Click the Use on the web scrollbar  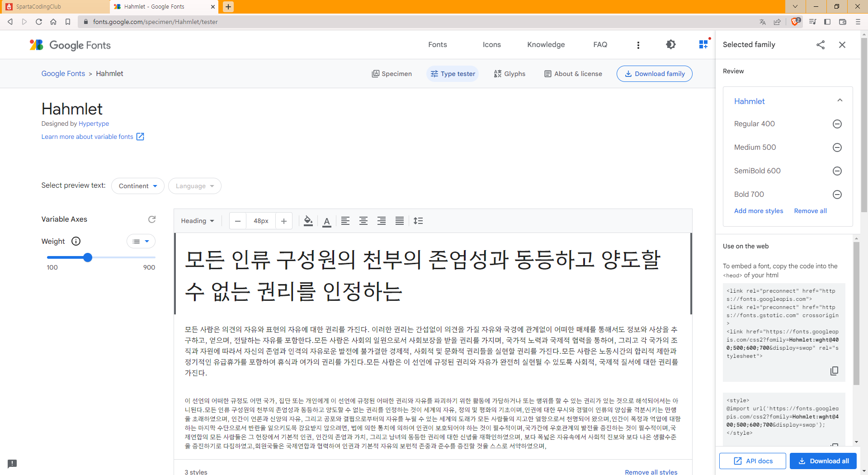(856, 313)
